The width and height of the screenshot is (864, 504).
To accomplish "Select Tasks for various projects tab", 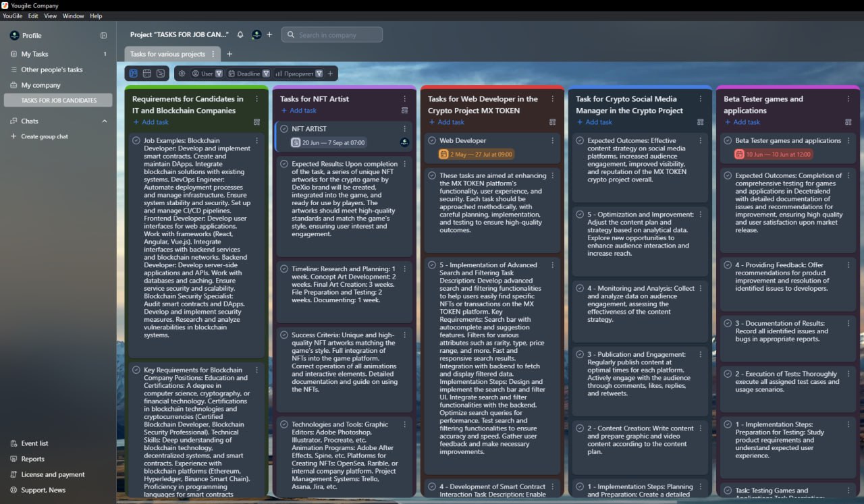I will click(x=167, y=54).
